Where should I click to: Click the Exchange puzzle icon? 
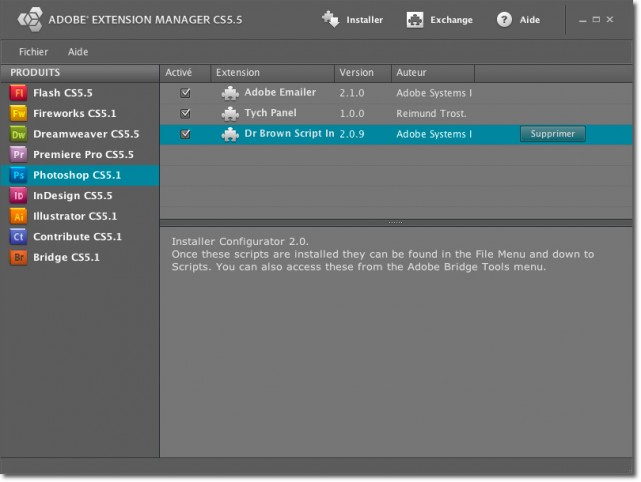click(415, 20)
